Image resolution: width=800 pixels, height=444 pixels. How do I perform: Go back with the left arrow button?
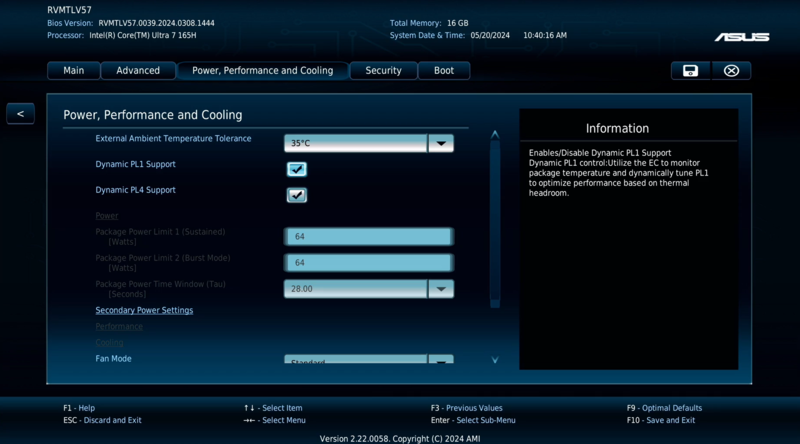coord(20,114)
